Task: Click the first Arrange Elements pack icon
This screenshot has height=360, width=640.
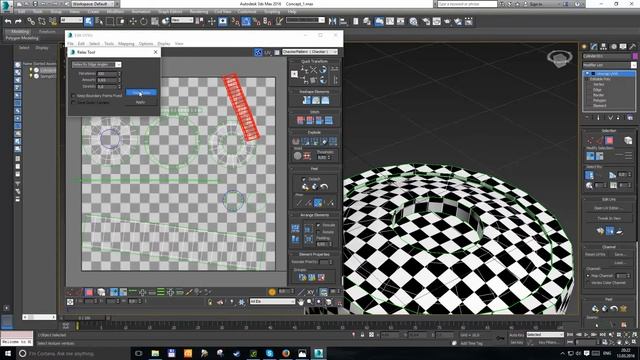Action: pyautogui.click(x=295, y=229)
